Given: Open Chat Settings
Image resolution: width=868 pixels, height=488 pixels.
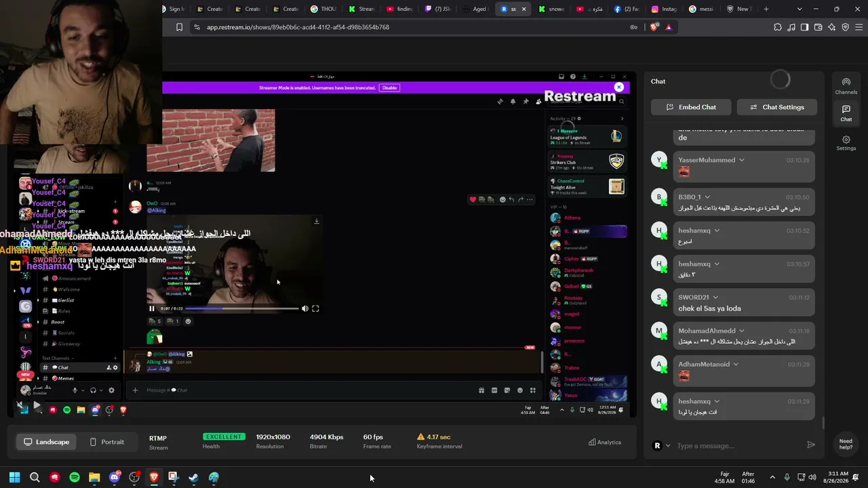Looking at the screenshot, I should [776, 107].
